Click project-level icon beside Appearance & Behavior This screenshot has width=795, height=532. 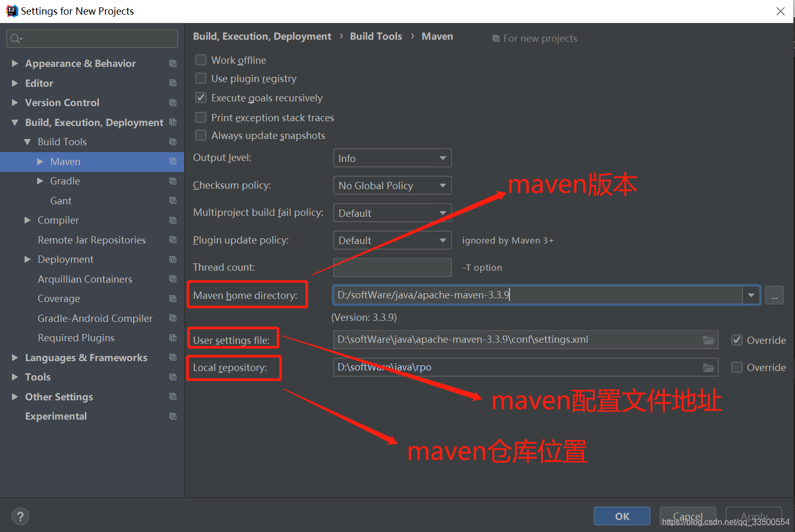[173, 63]
